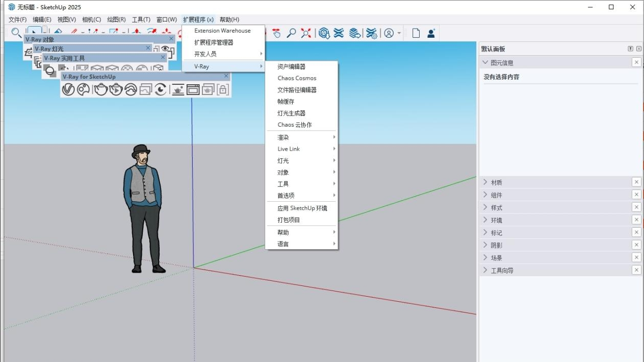Close the V-Ray 灯光 toolbar
Image resolution: width=644 pixels, height=362 pixels.
(148, 48)
